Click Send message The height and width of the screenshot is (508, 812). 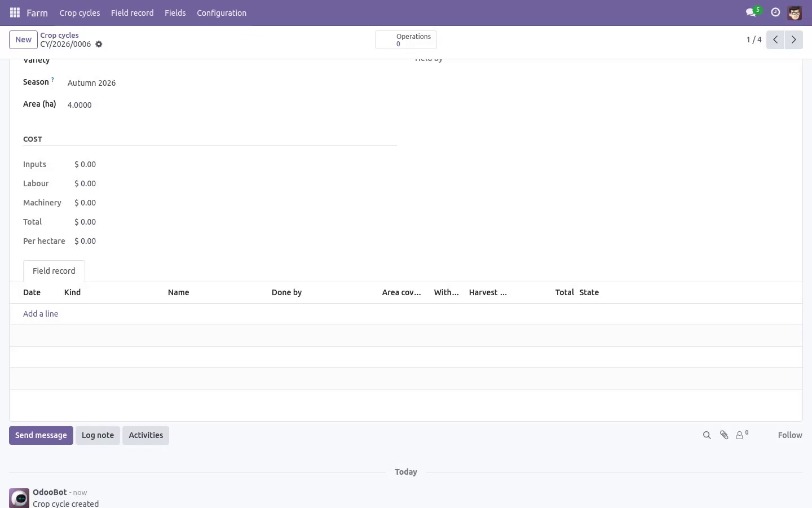[41, 435]
